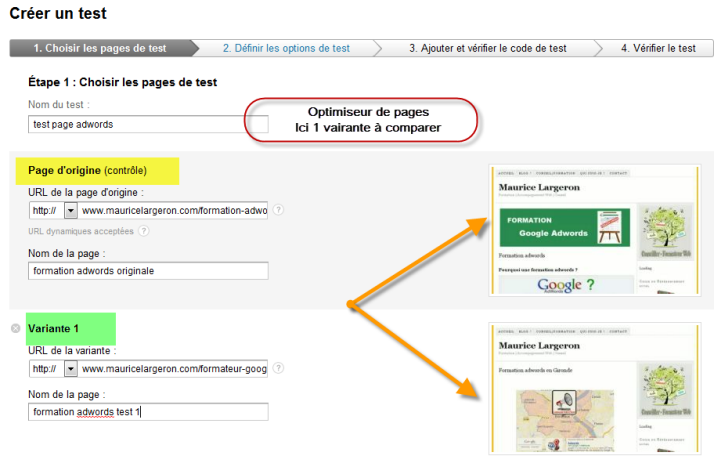Remove Variante 1 with the grey X icon
Screen dimensions: 722x458
(x=16, y=328)
